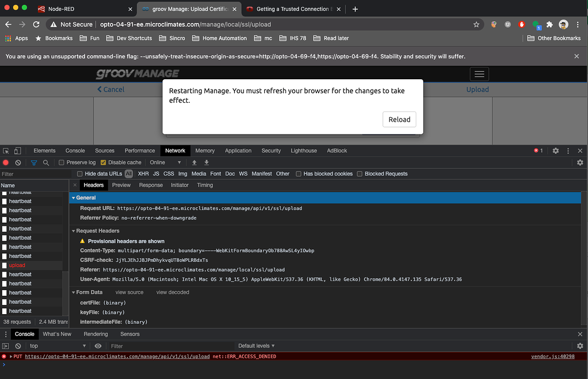Open the Default levels dropdown
The width and height of the screenshot is (588, 379).
coord(256,346)
